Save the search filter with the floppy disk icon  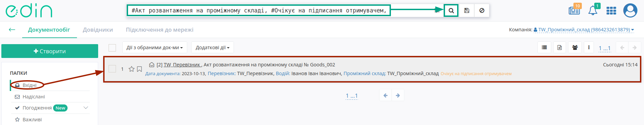pyautogui.click(x=467, y=10)
